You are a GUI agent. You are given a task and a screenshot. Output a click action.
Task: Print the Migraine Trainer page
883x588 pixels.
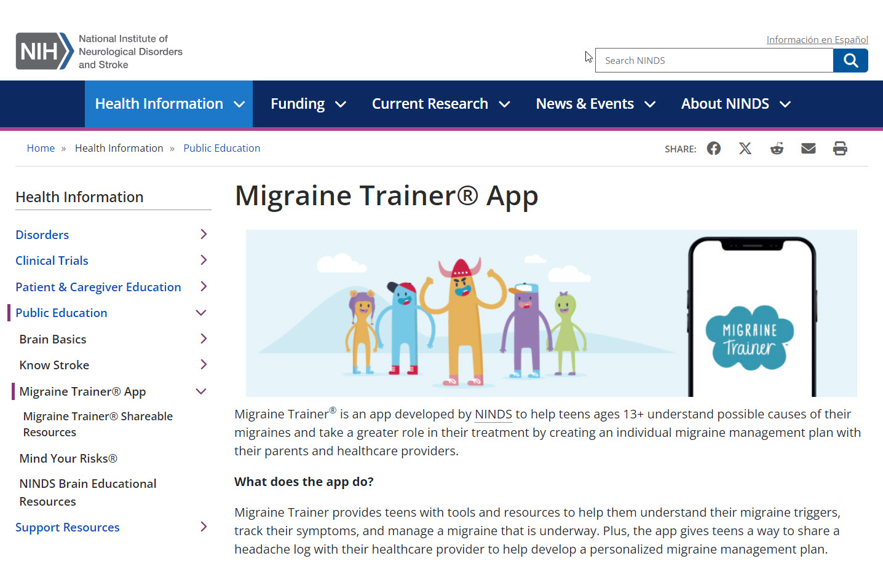pyautogui.click(x=839, y=148)
